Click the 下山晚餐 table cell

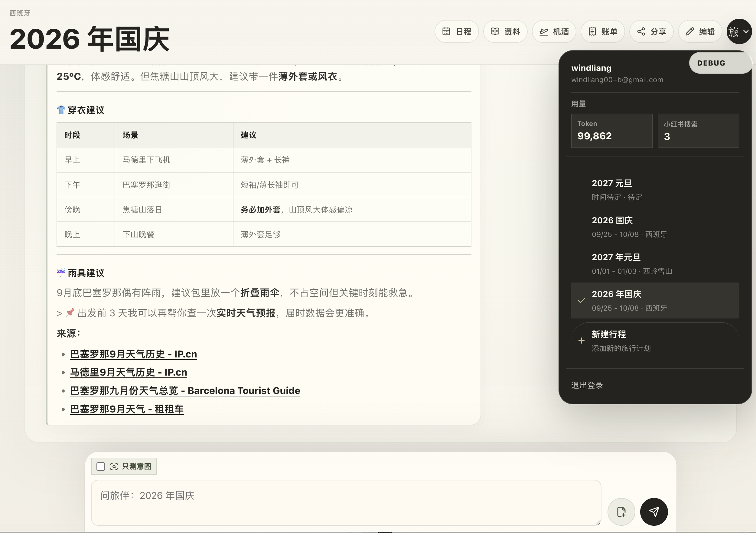174,234
